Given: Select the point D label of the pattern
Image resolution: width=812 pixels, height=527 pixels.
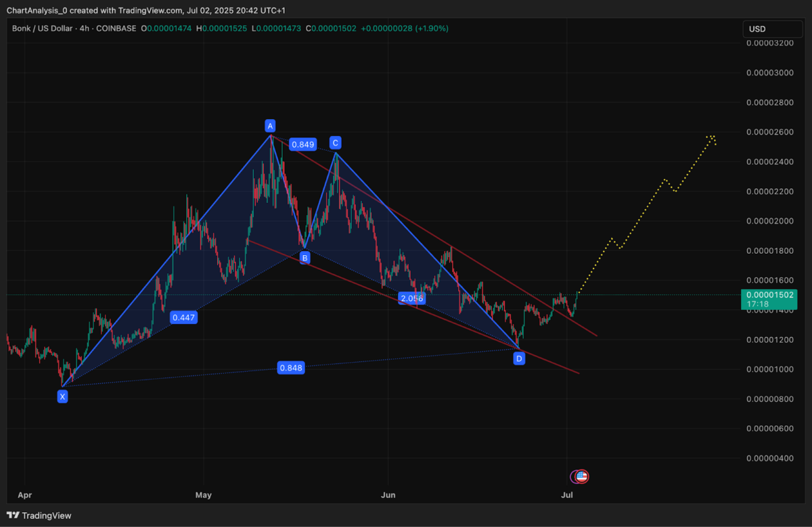Looking at the screenshot, I should tap(519, 359).
